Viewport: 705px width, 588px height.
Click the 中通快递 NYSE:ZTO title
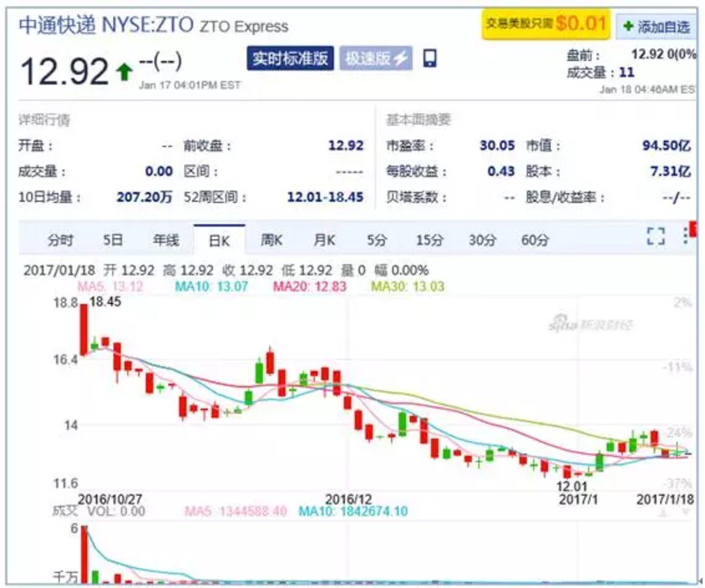pyautogui.click(x=106, y=25)
